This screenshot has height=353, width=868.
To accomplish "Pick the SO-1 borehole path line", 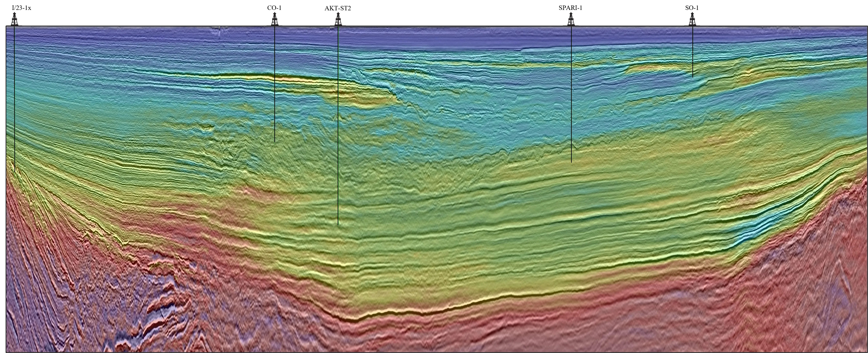I will coord(692,51).
